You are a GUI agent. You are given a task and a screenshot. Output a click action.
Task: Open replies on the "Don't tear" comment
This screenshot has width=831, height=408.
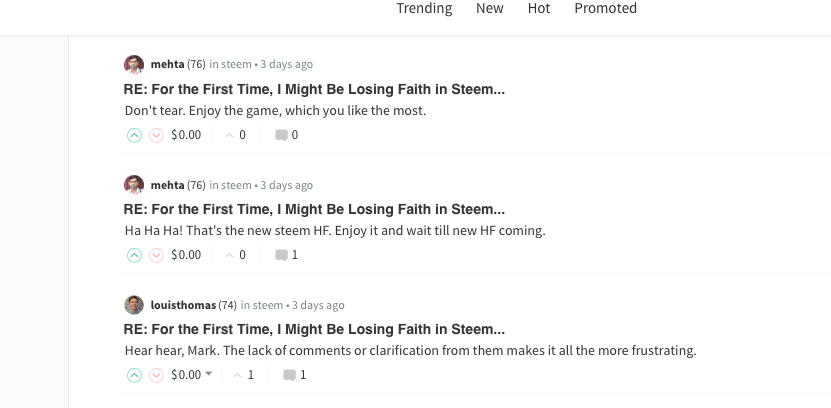[287, 135]
